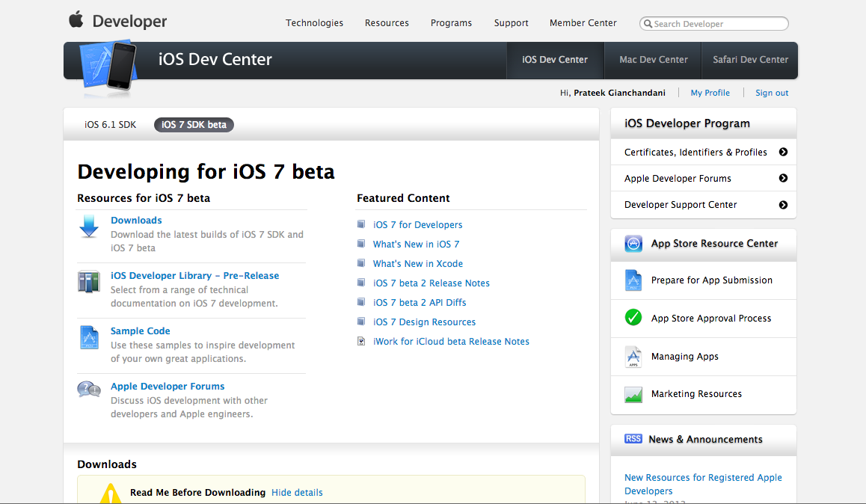Open the Resources menu
This screenshot has width=866, height=504.
coord(387,22)
